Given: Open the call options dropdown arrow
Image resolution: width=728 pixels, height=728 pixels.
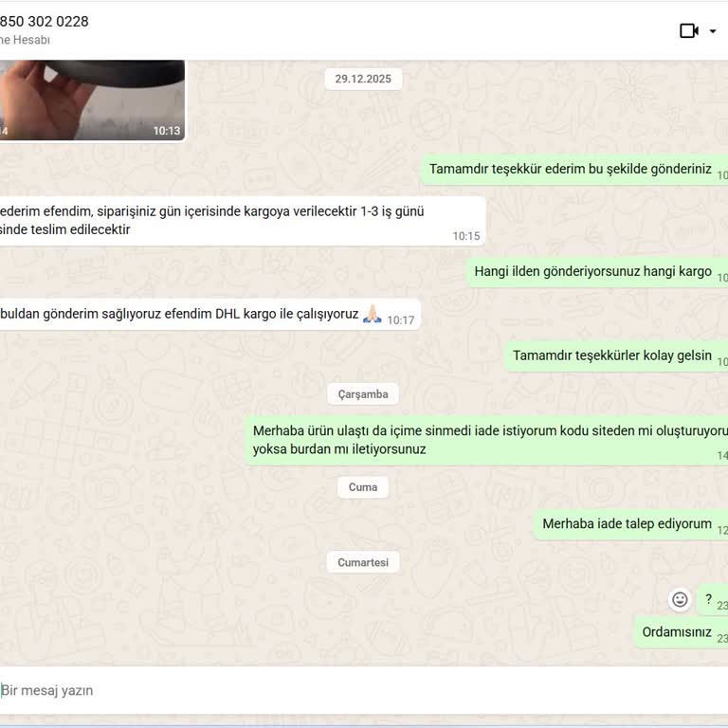Looking at the screenshot, I should click(713, 31).
